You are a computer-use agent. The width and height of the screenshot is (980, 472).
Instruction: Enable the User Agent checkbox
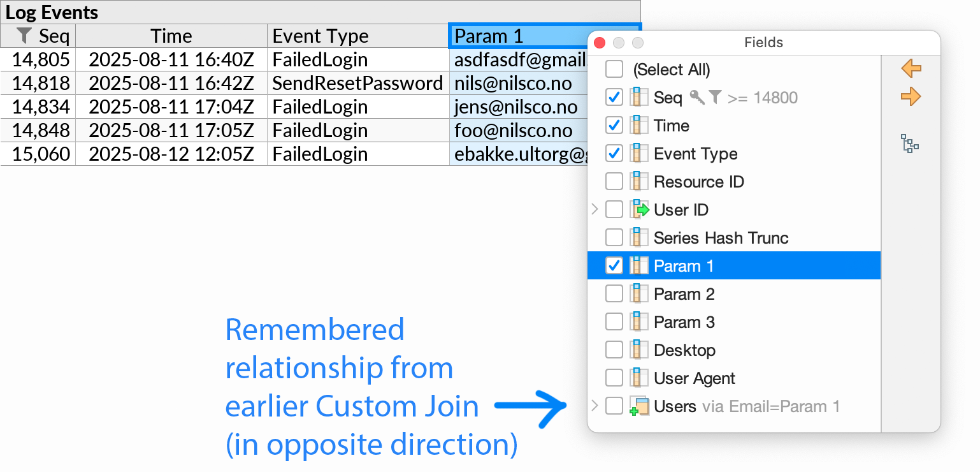(614, 378)
